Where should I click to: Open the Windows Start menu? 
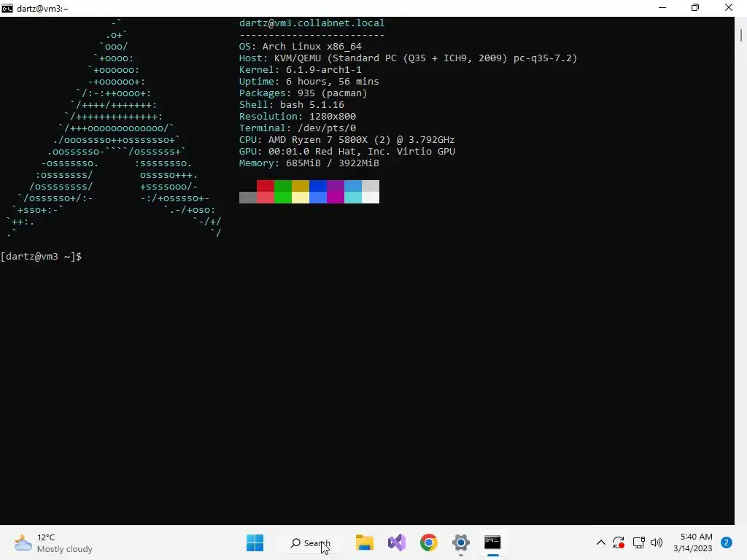pos(255,542)
